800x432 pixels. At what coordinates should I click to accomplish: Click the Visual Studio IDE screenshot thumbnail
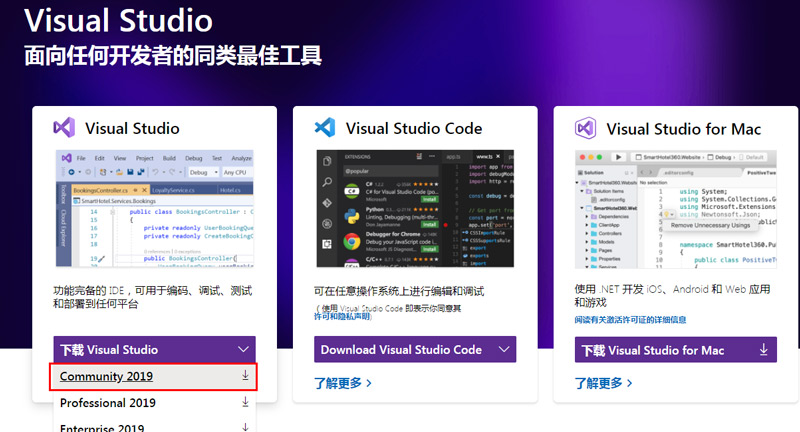(x=154, y=208)
